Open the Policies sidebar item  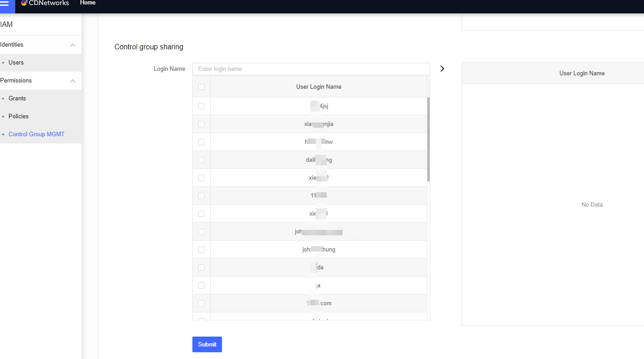[x=18, y=117]
